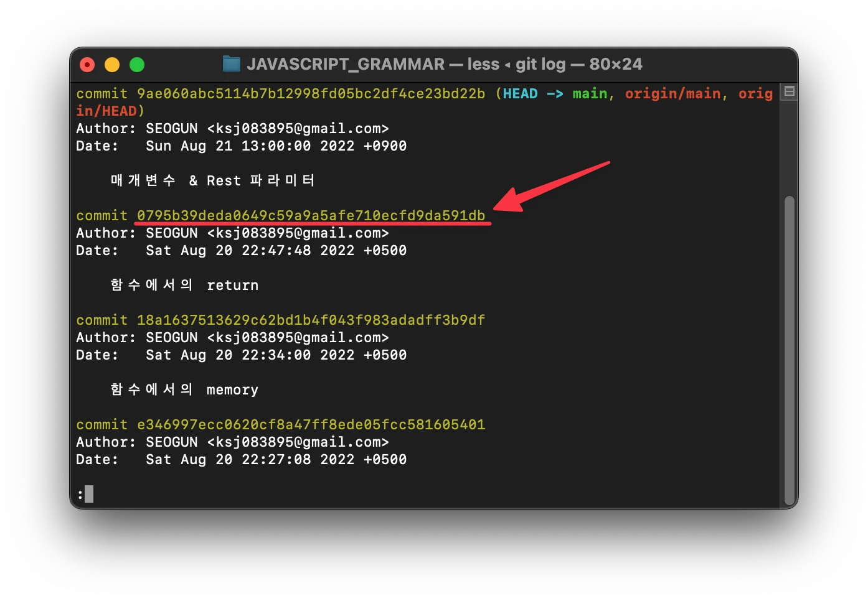Click the vertical scrollbar thumb
This screenshot has height=601, width=868.
click(790, 352)
